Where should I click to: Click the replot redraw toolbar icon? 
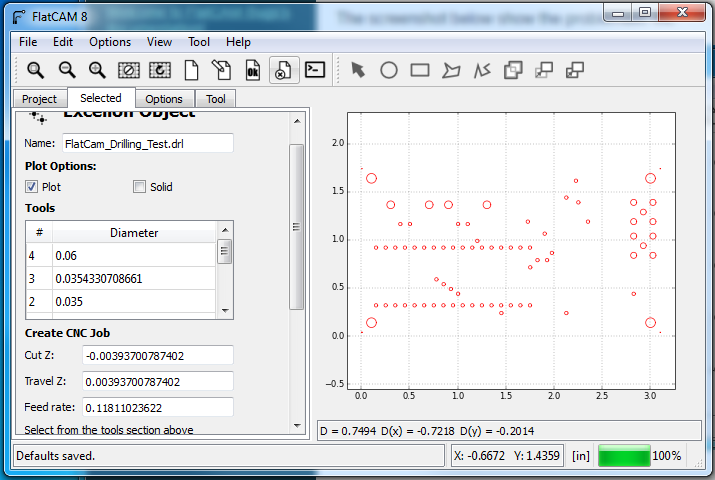pyautogui.click(x=159, y=70)
